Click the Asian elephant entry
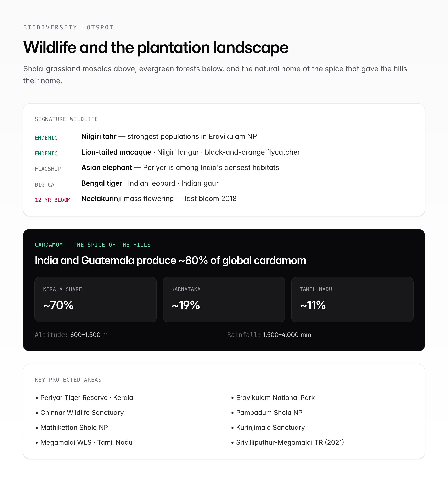The image size is (448, 482). [180, 168]
